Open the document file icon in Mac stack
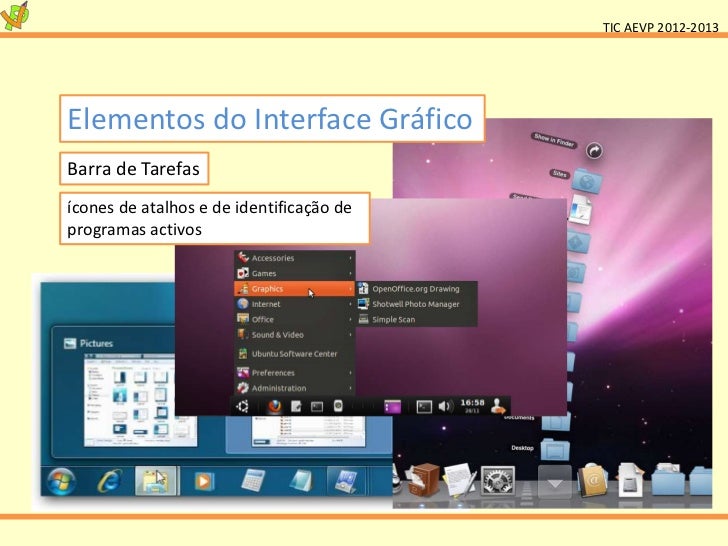This screenshot has height=546, width=728. pos(580,209)
